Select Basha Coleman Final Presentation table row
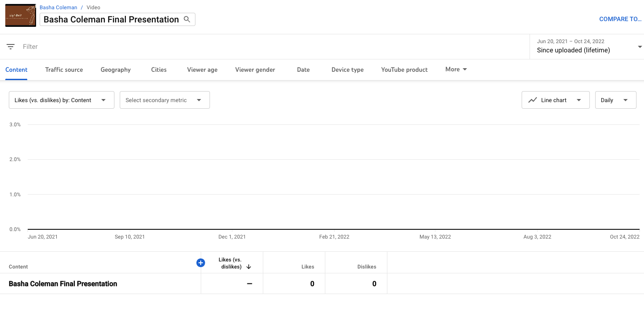Screen dimensions: 644x309 (63, 283)
